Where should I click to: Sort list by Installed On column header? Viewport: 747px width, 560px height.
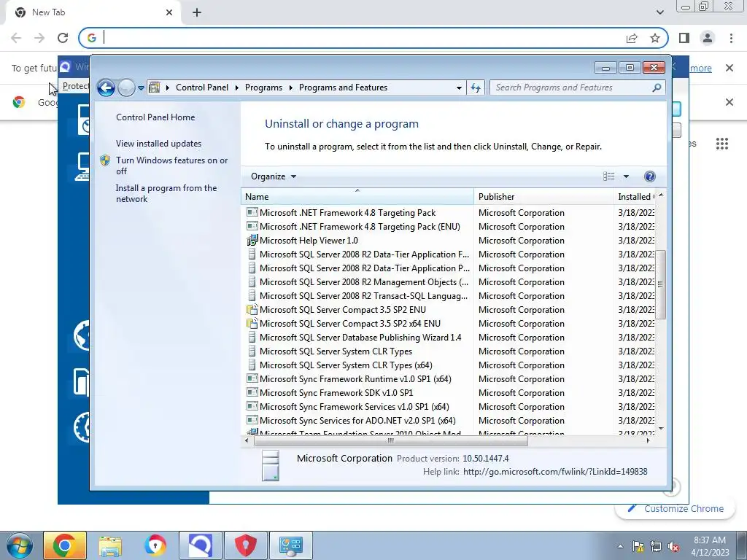tap(635, 197)
